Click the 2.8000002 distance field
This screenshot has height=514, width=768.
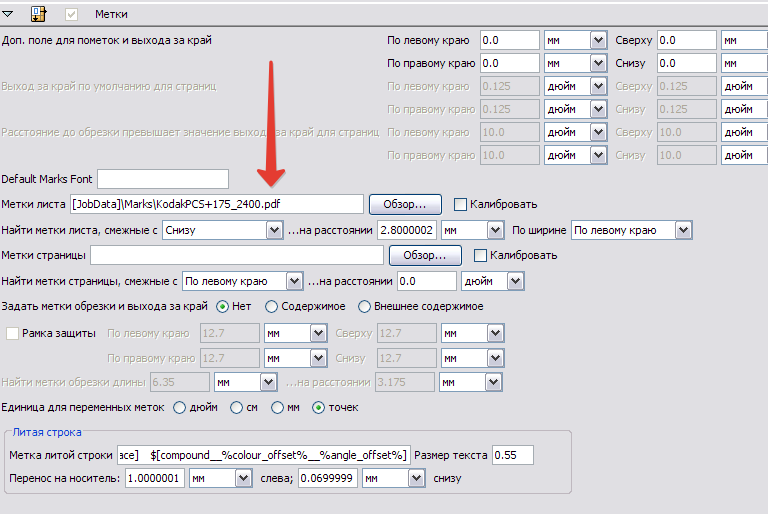(407, 230)
